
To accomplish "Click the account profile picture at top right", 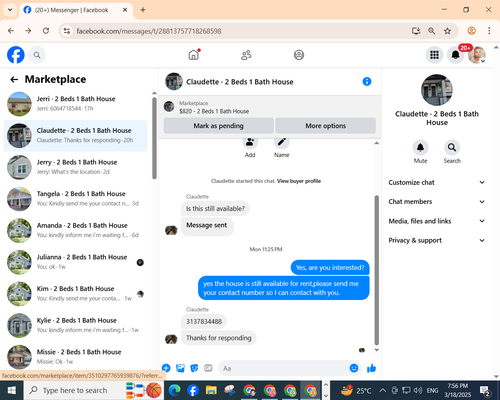I will 477,55.
